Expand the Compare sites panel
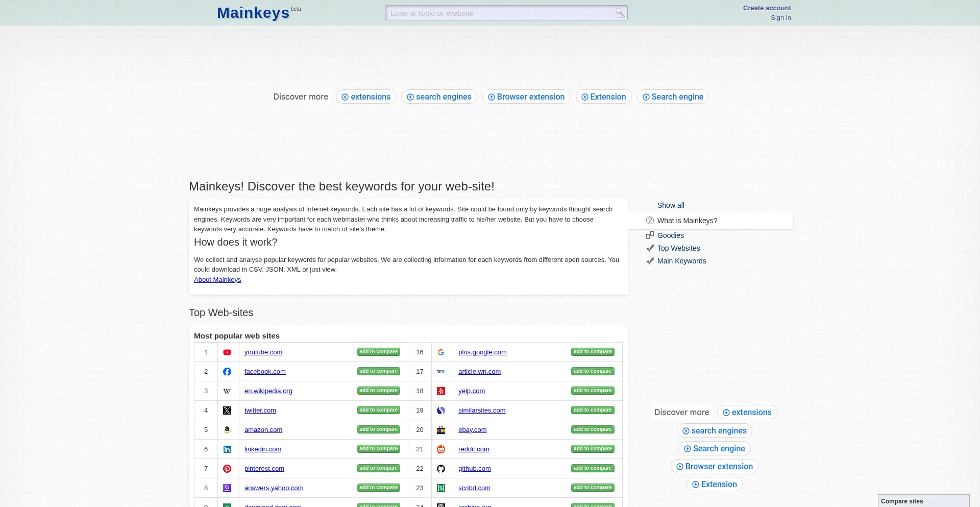This screenshot has height=507, width=980. [902, 501]
